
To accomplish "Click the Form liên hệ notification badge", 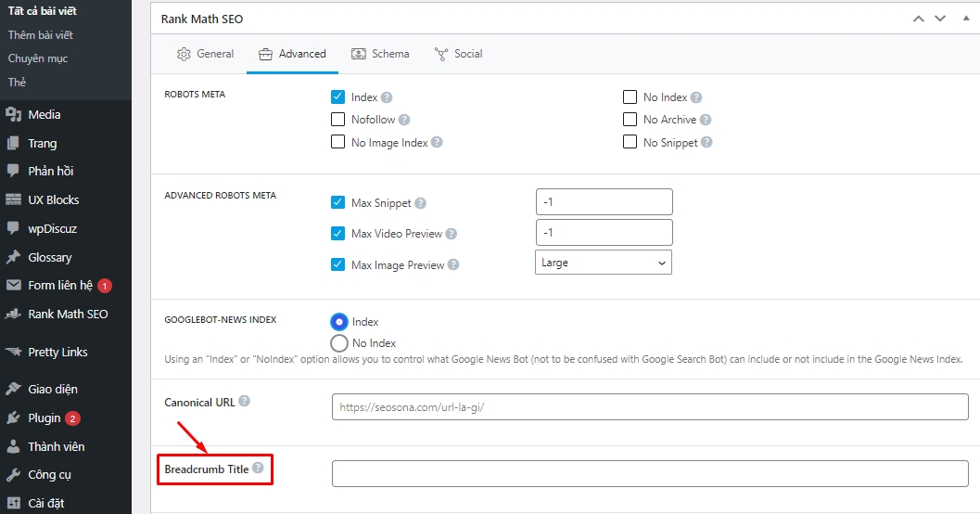I will click(x=105, y=286).
